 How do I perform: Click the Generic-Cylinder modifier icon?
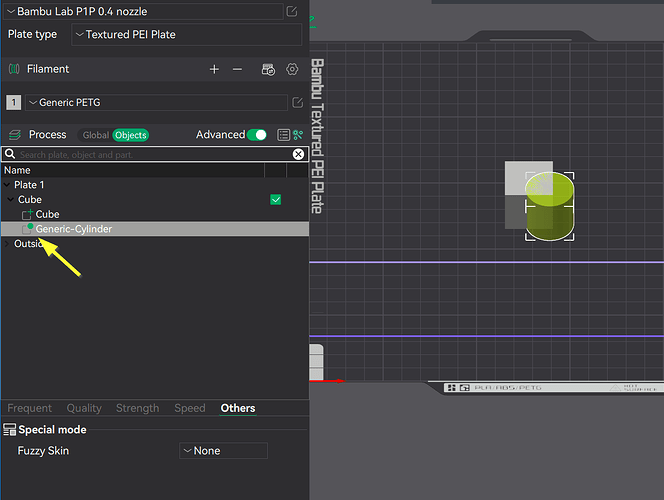pos(27,229)
